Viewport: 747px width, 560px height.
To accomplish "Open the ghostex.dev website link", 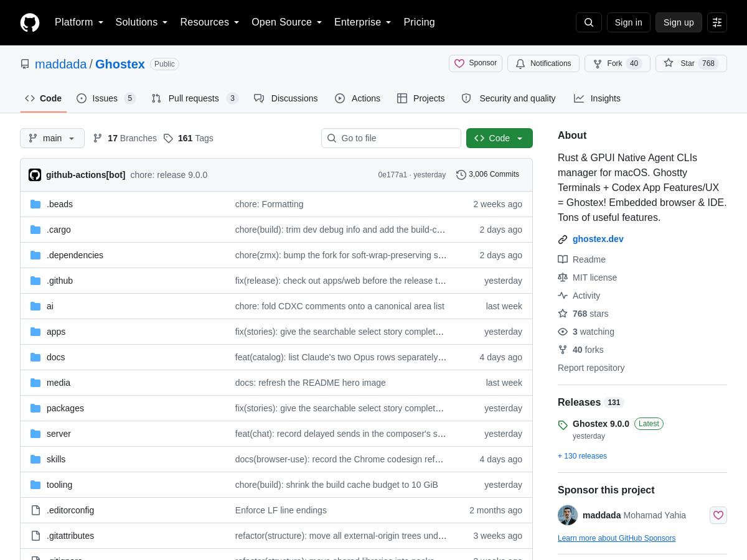I will click(x=598, y=239).
